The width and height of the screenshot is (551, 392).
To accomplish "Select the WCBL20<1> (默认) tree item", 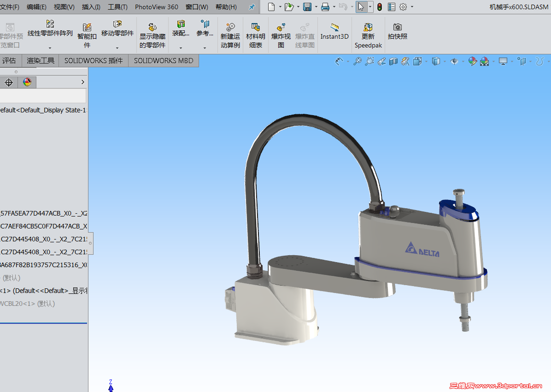I will [27, 304].
